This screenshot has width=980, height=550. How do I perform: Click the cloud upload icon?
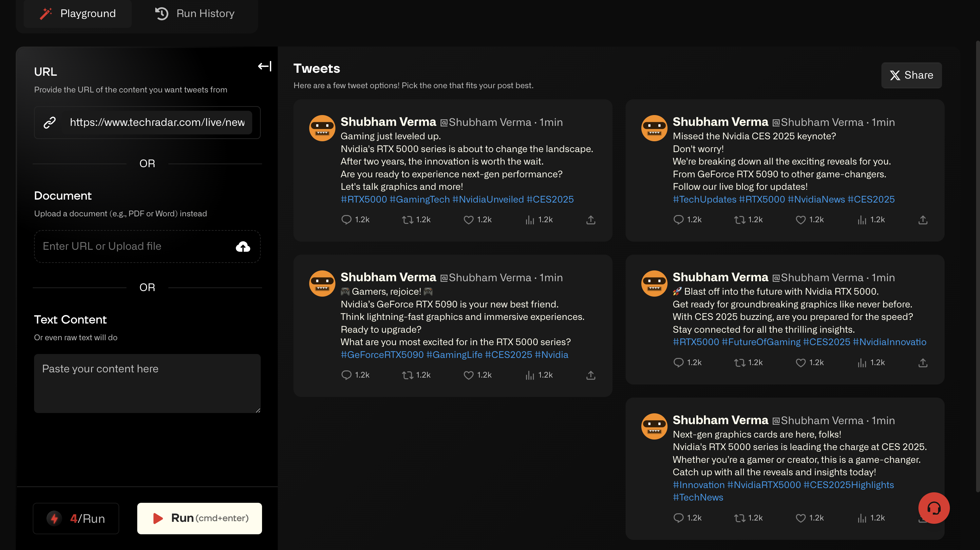[243, 246]
